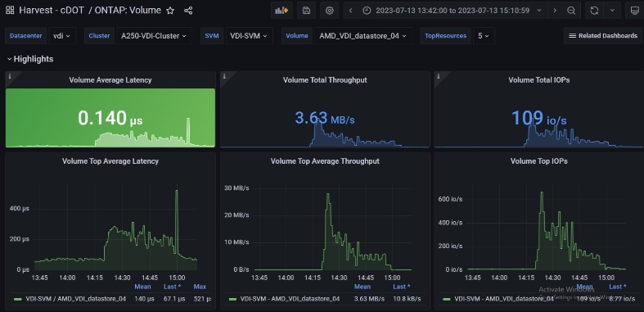Open Volume Top IOPs panel title
Screen dimensions: 644x312
pyautogui.click(x=539, y=161)
